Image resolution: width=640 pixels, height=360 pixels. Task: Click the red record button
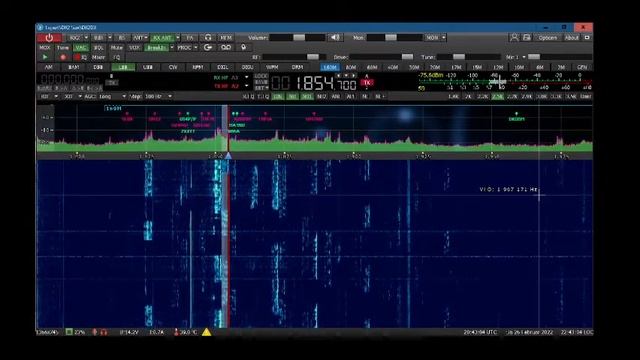[63, 57]
